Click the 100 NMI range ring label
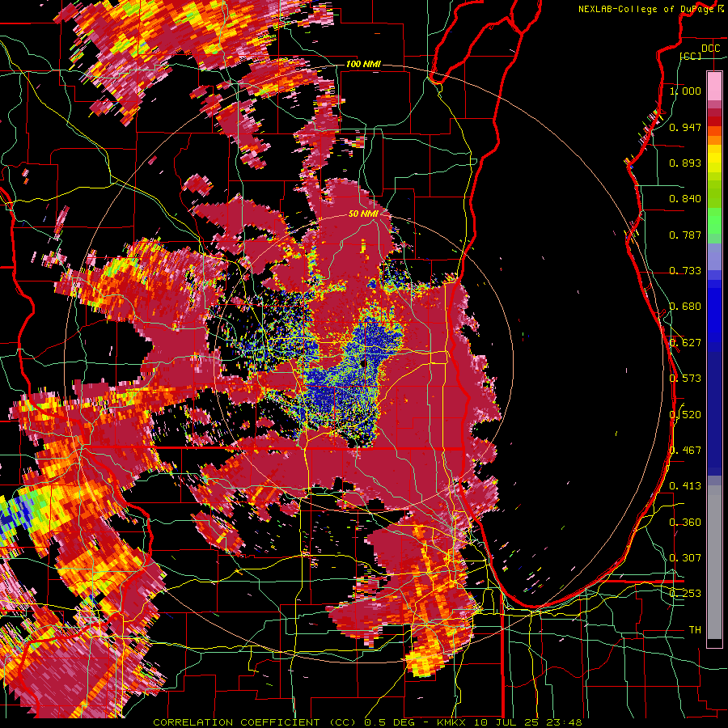The width and height of the screenshot is (728, 728). [363, 64]
